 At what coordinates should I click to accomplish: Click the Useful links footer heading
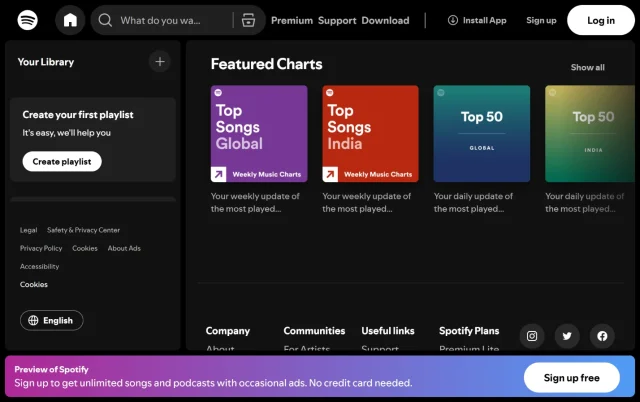[x=388, y=331]
